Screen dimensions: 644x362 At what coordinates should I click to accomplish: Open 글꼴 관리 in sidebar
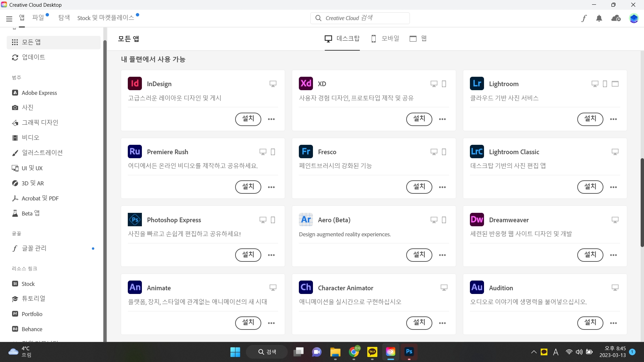[54, 248]
